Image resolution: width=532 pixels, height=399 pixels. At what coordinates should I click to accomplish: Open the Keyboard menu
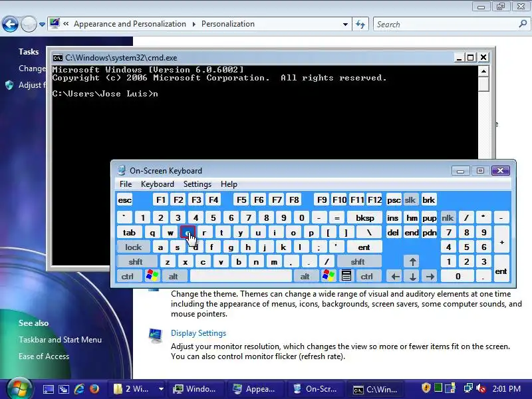[158, 184]
